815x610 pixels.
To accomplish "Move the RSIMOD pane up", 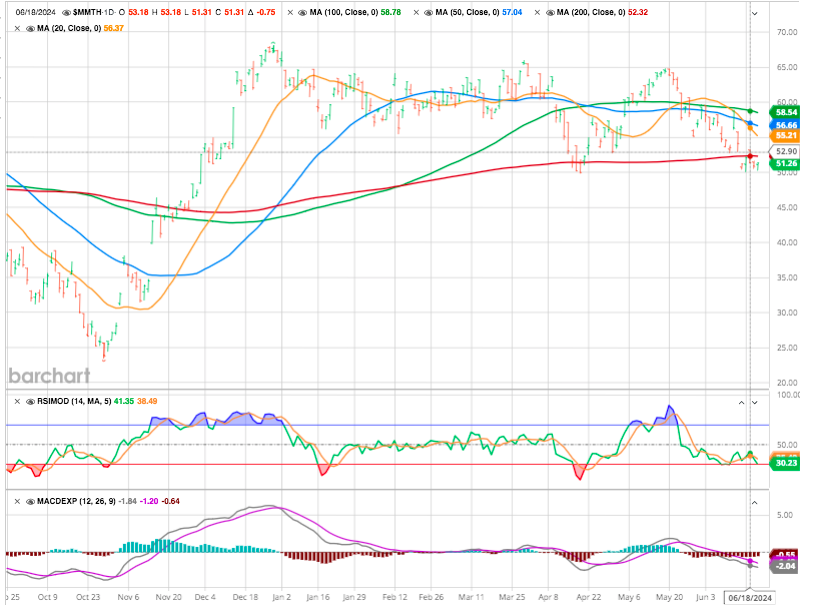I will tap(742, 401).
